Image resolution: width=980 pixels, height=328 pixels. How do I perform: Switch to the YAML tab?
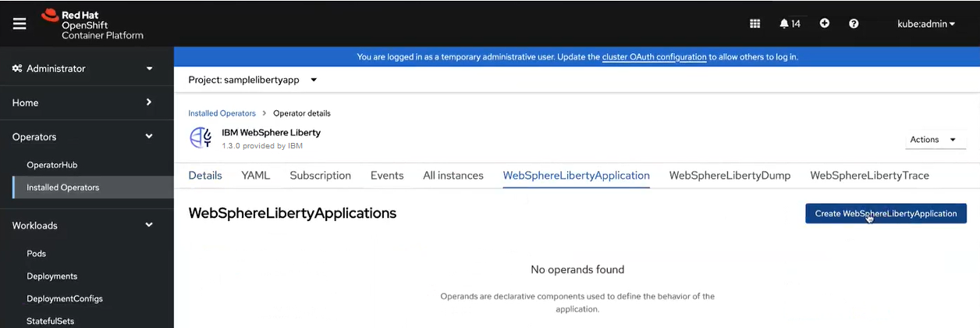pos(255,176)
